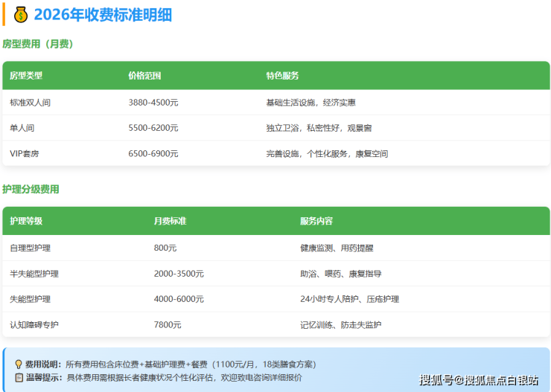Select the text 独立卫浴，私密性好，观景窗
The image size is (551, 392).
click(319, 128)
